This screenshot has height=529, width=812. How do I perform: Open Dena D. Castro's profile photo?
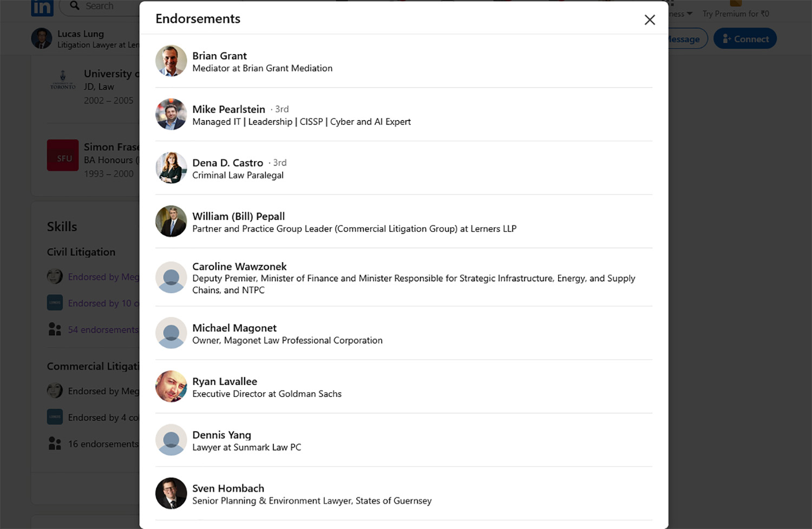point(171,168)
